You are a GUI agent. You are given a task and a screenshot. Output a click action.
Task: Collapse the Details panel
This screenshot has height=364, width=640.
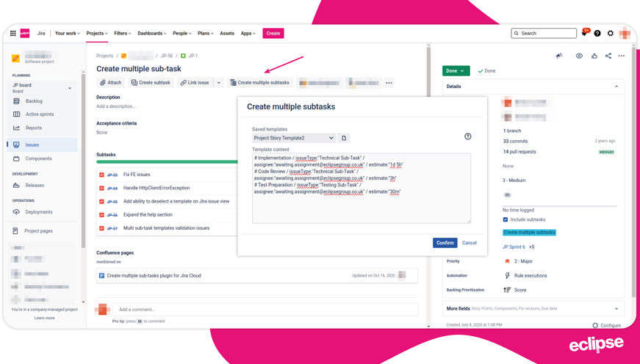pyautogui.click(x=616, y=87)
